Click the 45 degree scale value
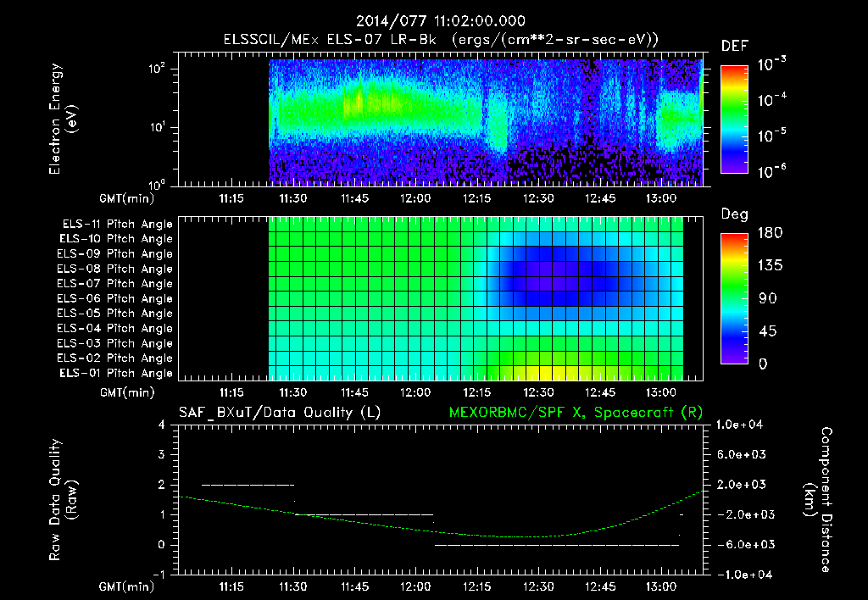The width and height of the screenshot is (868, 600). (x=768, y=331)
